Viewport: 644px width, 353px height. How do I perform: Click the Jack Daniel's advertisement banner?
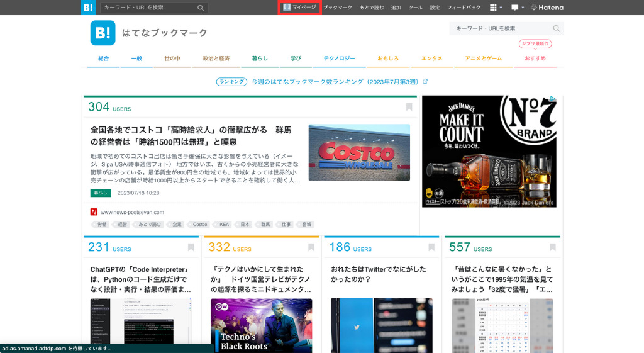coord(489,151)
